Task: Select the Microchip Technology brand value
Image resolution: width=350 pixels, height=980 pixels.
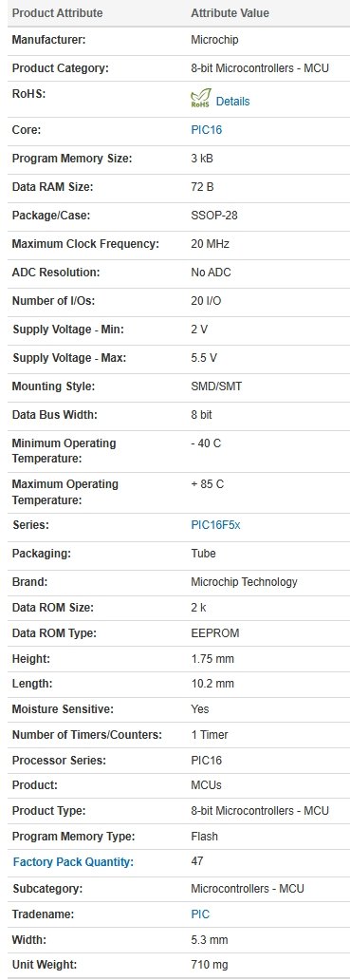Action: [x=244, y=582]
